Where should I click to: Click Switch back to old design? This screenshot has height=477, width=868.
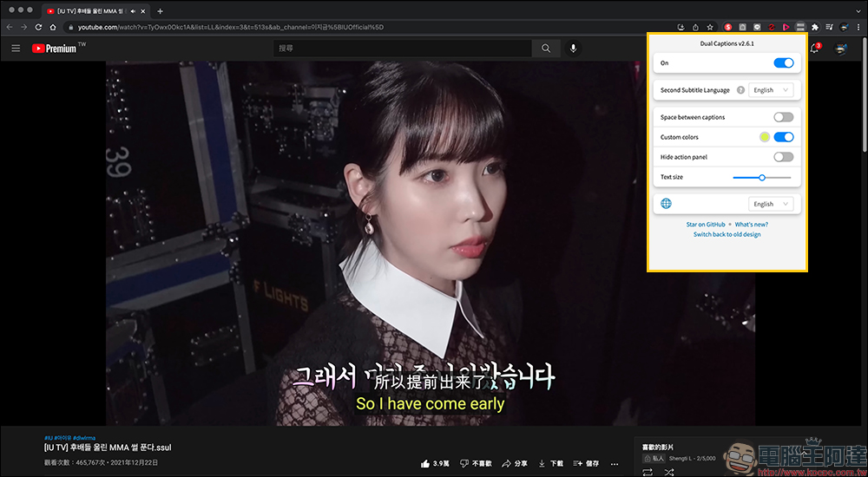[x=727, y=234]
